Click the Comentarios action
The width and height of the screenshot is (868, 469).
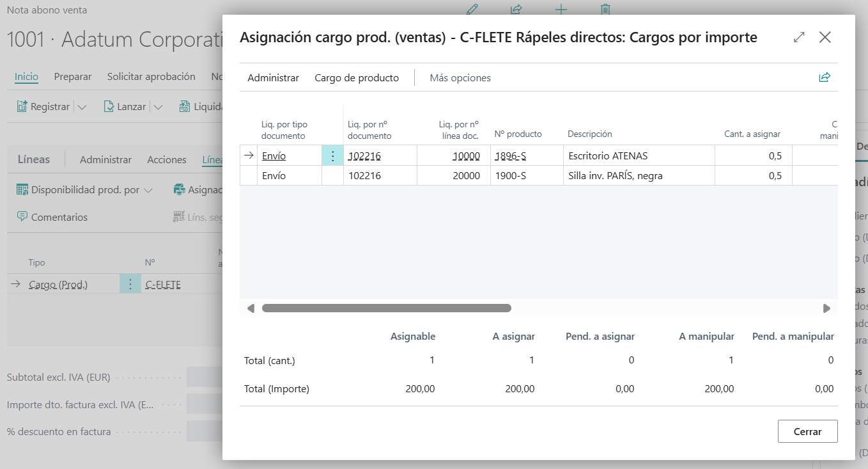(52, 217)
